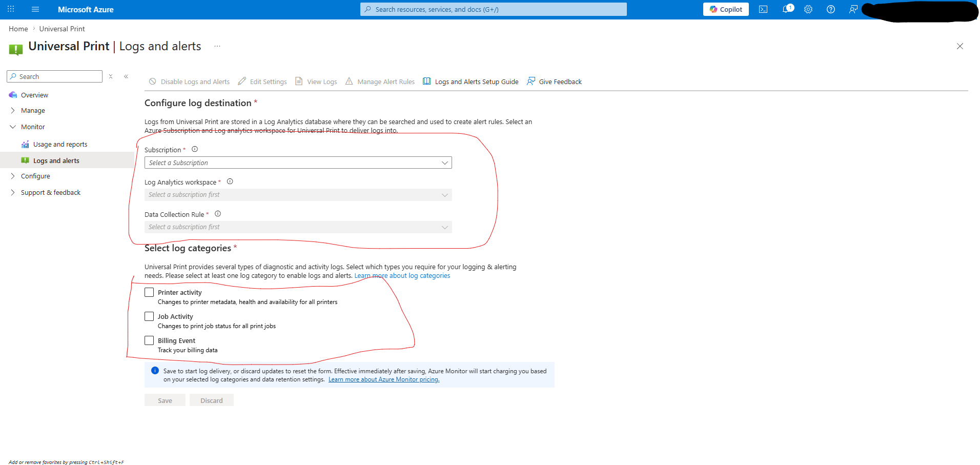980x465 pixels.
Task: Click View Logs command
Action: 316,82
